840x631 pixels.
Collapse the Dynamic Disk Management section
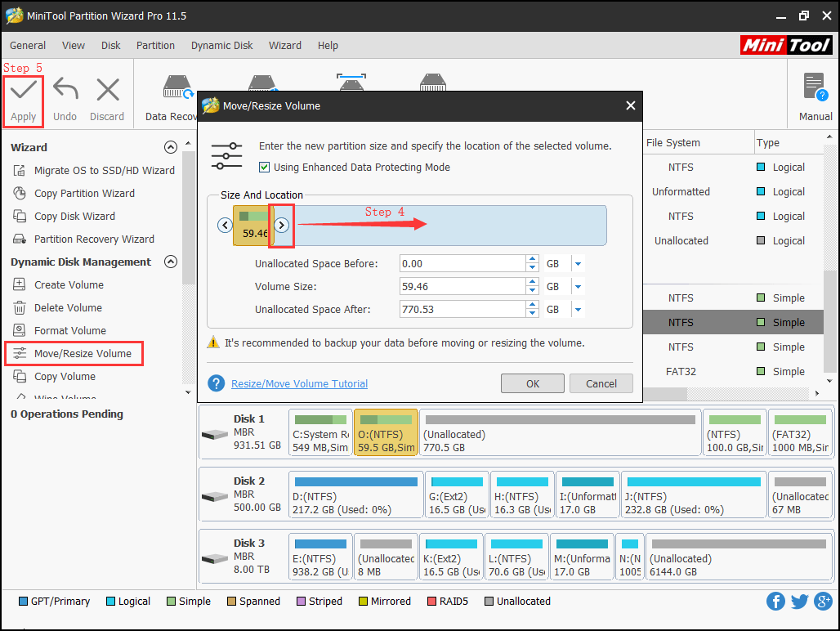(170, 262)
